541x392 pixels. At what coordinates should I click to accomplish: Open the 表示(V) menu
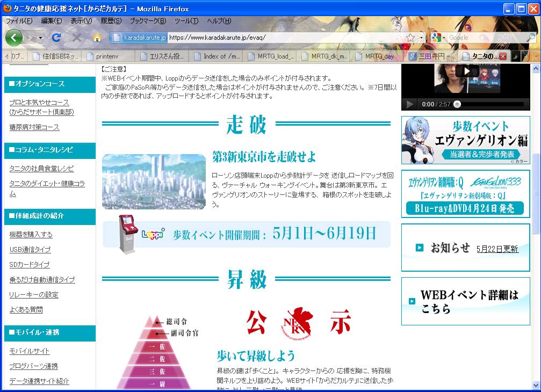click(82, 21)
